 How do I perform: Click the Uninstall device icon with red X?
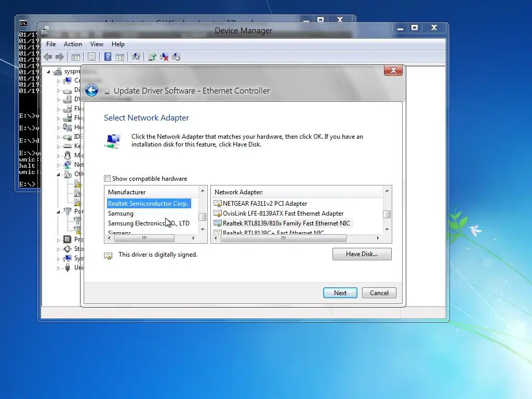pos(164,57)
